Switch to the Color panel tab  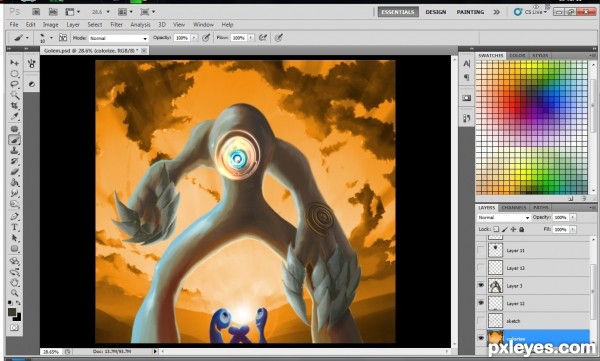pyautogui.click(x=517, y=56)
